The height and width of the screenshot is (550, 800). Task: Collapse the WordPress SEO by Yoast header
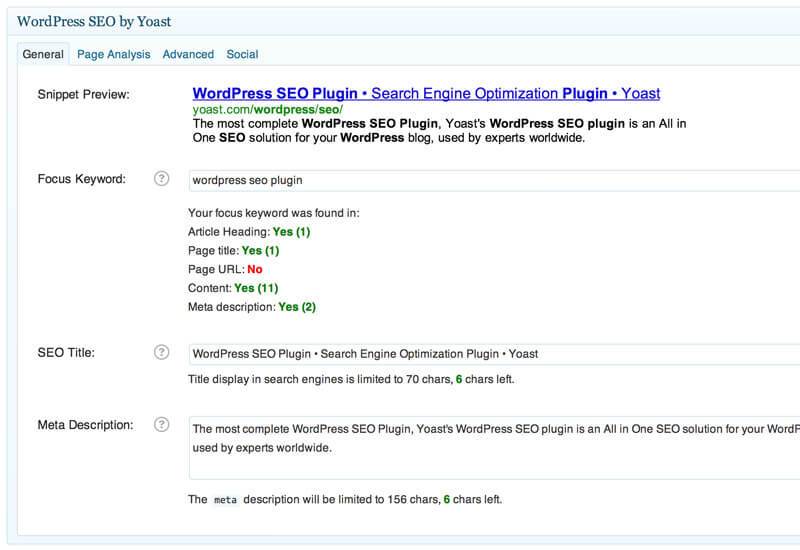tap(400, 21)
